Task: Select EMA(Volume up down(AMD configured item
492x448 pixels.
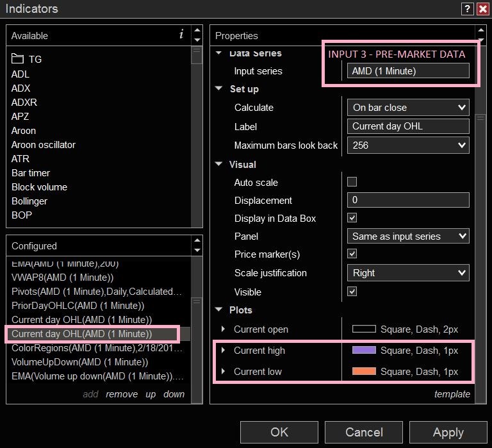Action: tap(97, 376)
